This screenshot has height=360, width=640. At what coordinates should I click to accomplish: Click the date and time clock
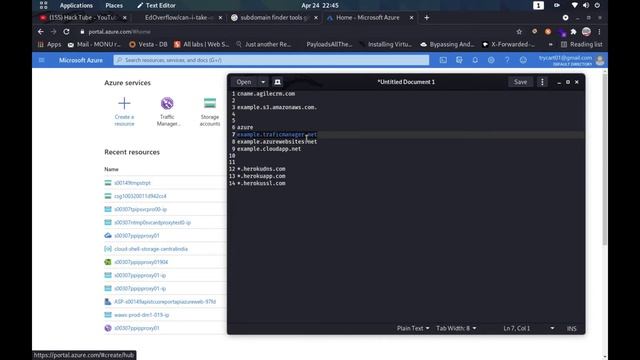point(320,5)
